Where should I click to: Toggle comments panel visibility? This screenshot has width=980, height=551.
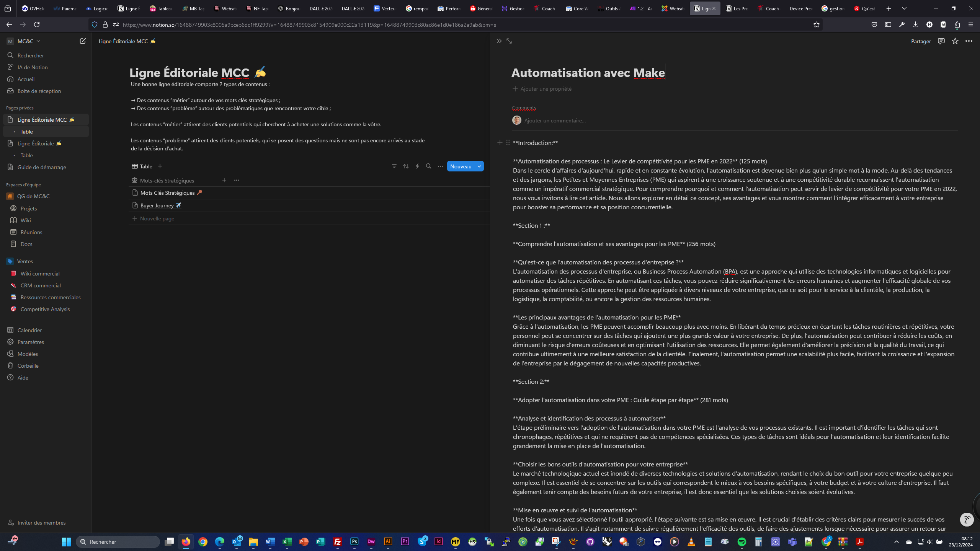941,41
